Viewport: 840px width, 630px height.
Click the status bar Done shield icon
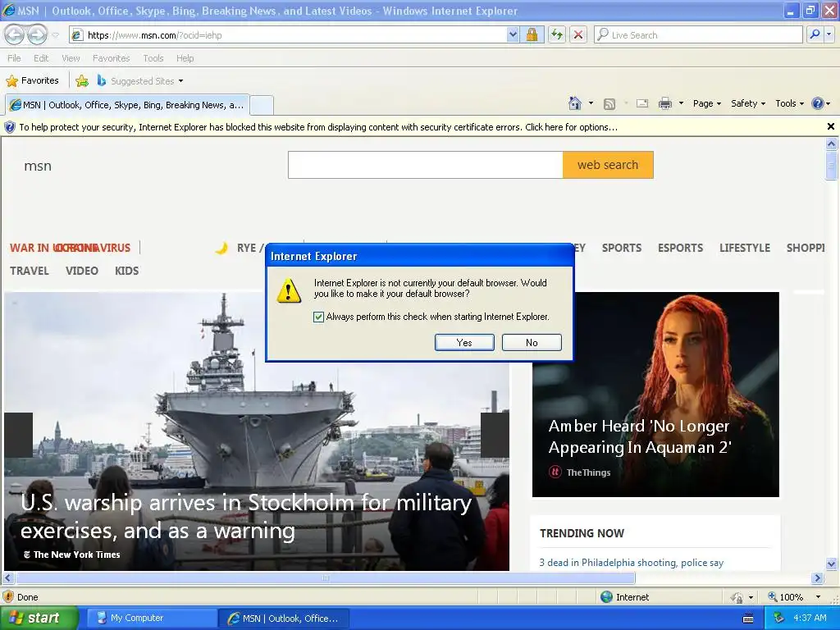pos(8,597)
